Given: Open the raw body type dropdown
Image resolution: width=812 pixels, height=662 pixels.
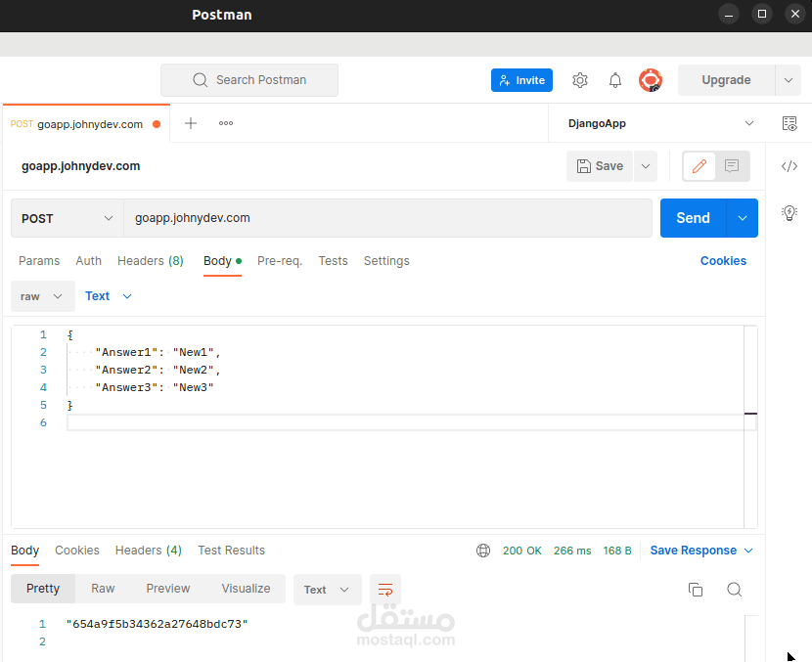Looking at the screenshot, I should pos(42,296).
